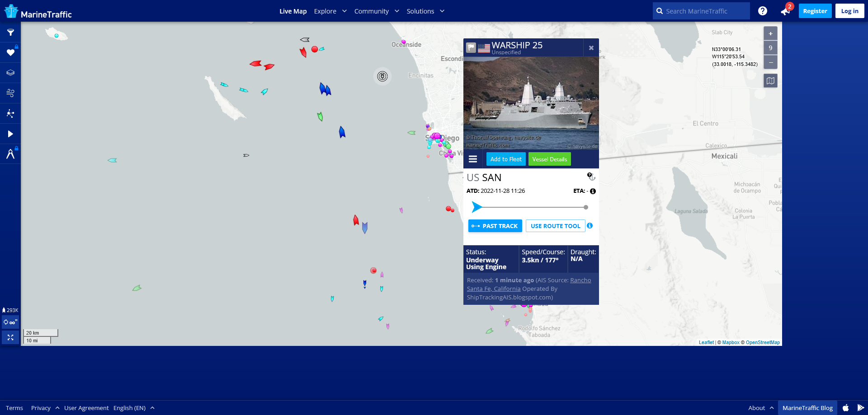The width and height of the screenshot is (868, 415).
Task: Open the OpenStreetMap attribution link
Action: point(763,342)
